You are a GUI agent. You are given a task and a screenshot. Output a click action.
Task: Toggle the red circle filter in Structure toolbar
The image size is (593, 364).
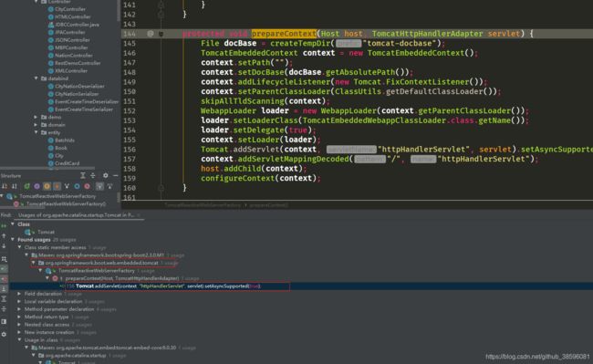pyautogui.click(x=87, y=186)
